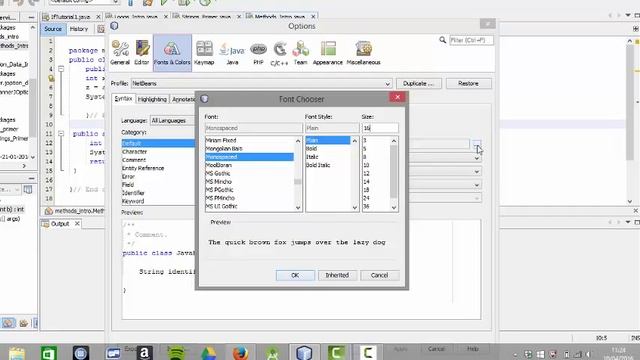Open Google Drive from the taskbar
This screenshot has height=360, width=640.
[x=208, y=353]
